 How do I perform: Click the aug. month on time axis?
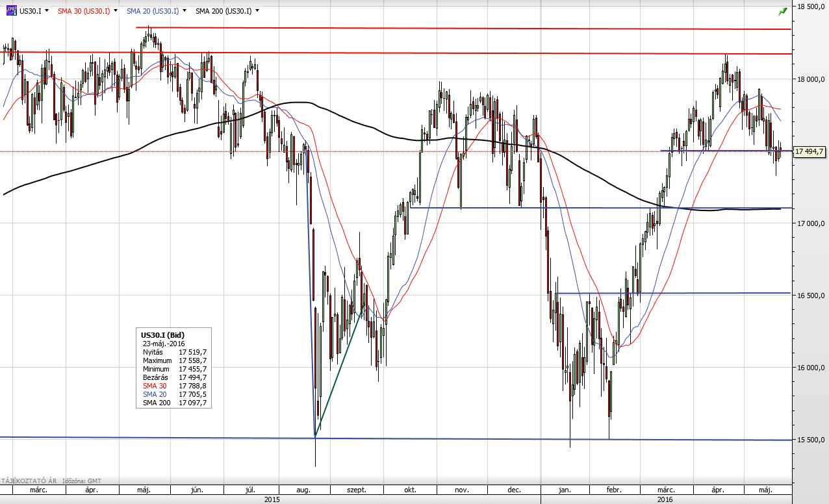(x=303, y=490)
